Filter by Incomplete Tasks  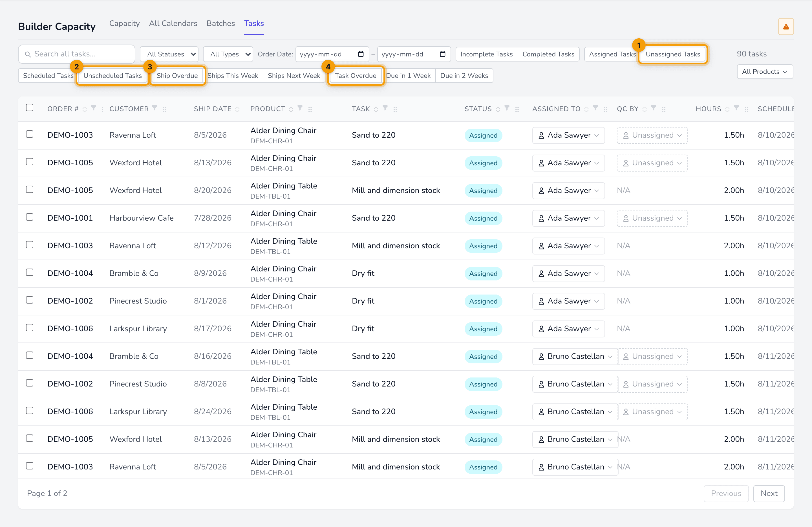487,54
